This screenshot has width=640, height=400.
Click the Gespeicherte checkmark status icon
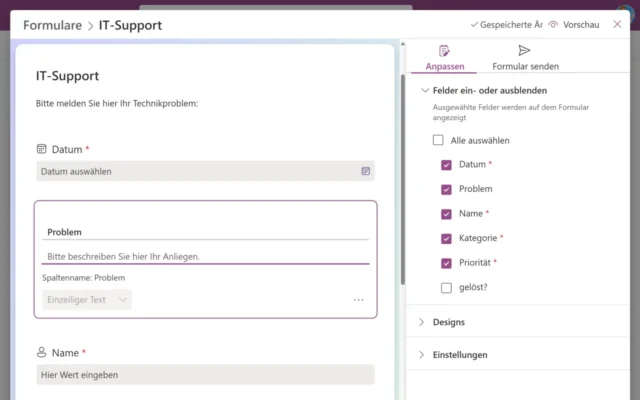pos(473,24)
